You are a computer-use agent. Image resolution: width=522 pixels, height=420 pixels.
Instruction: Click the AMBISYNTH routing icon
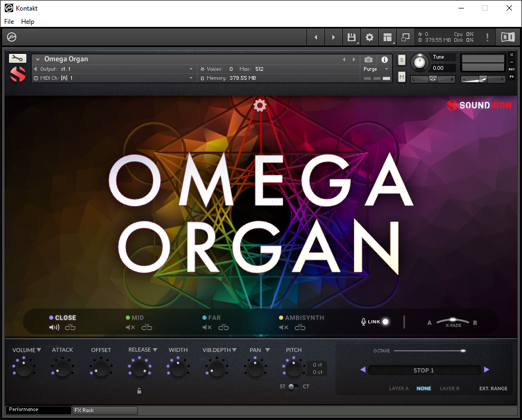point(300,328)
